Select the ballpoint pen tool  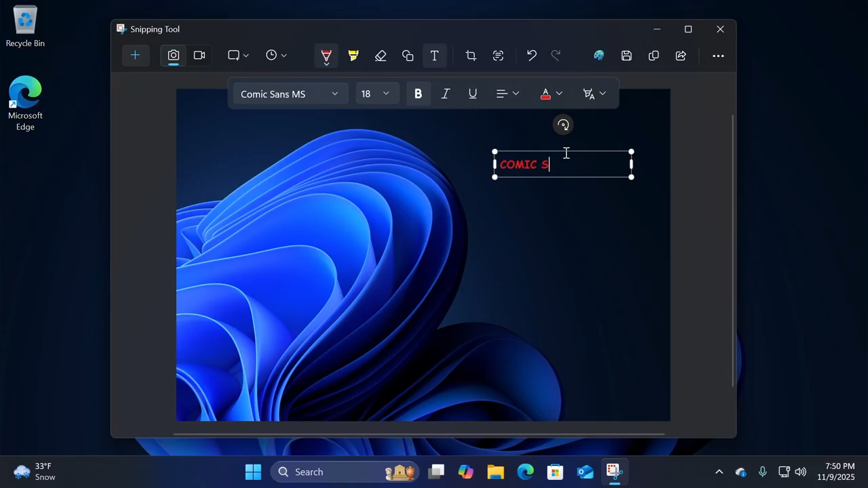click(x=326, y=56)
